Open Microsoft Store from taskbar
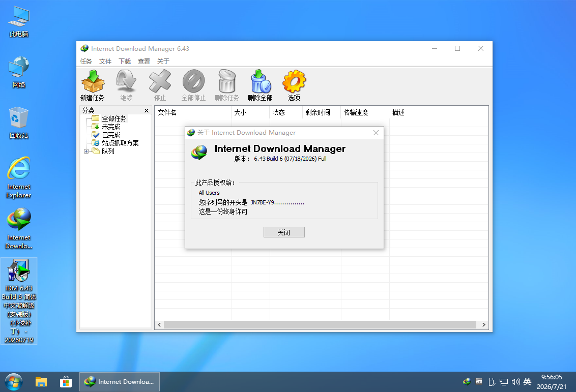Screen dimensions: 576x392 (66, 382)
